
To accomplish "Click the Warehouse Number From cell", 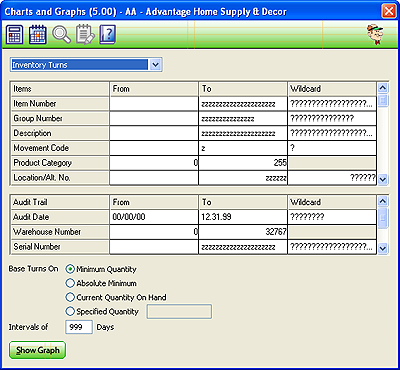I will point(154,232).
